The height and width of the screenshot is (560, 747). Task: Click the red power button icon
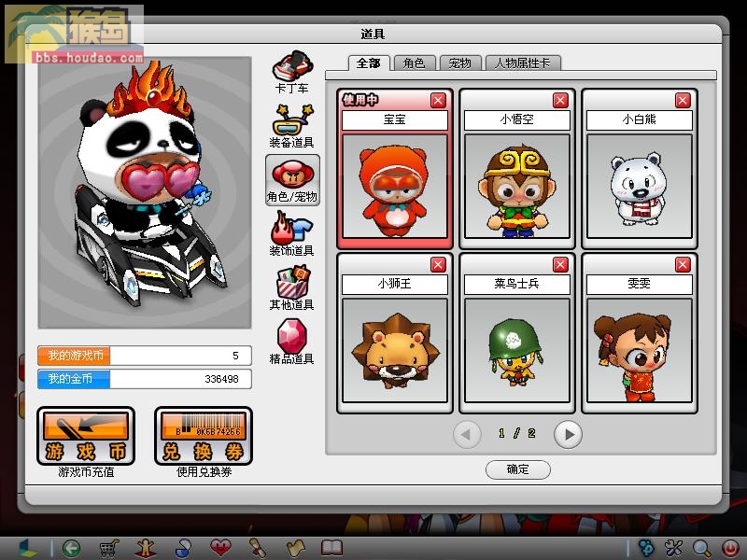pyautogui.click(x=730, y=548)
